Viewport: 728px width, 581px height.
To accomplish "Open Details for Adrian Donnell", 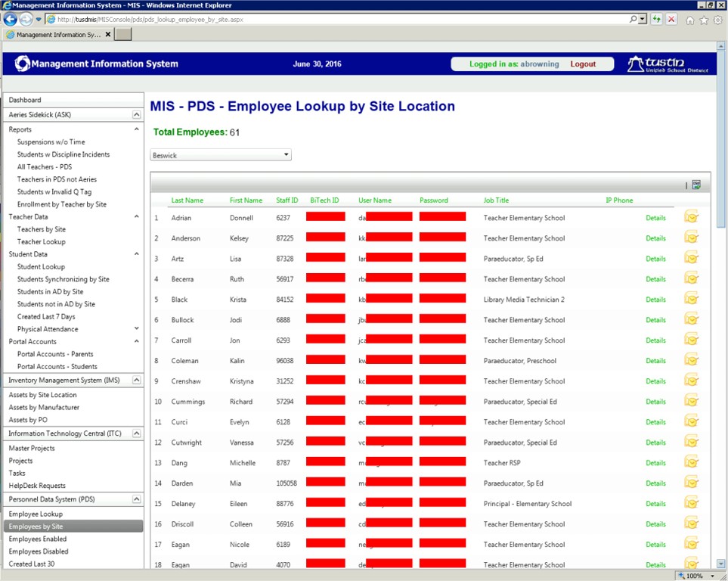I will tap(655, 218).
